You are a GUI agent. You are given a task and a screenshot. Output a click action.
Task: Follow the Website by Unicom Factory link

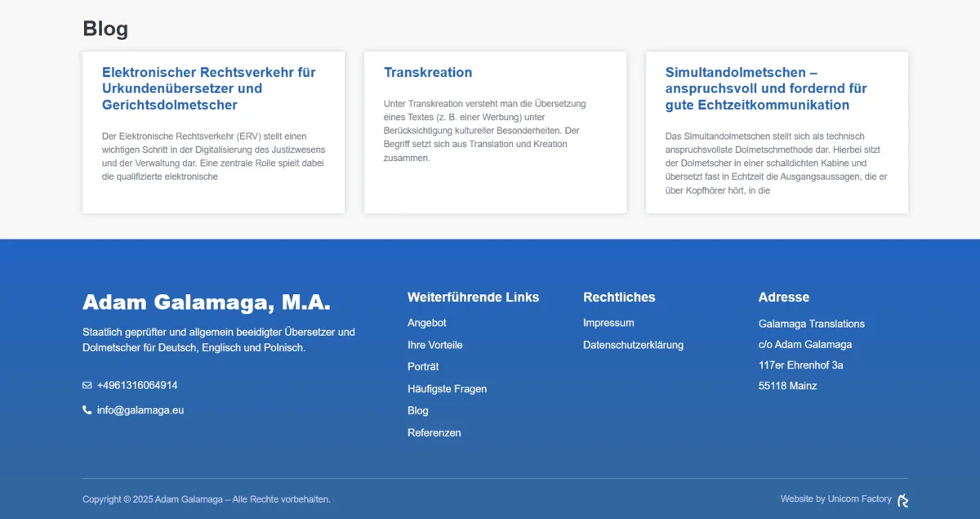click(836, 499)
